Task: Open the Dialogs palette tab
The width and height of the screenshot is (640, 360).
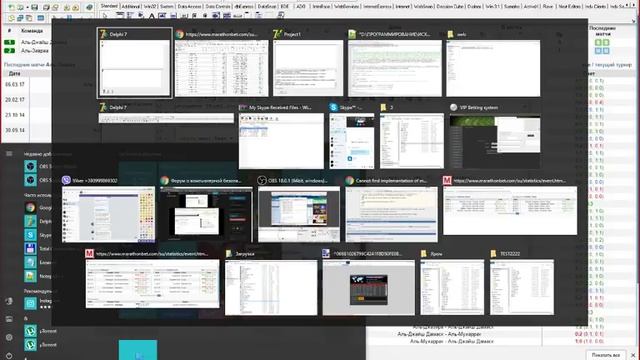Action: tap(474, 7)
